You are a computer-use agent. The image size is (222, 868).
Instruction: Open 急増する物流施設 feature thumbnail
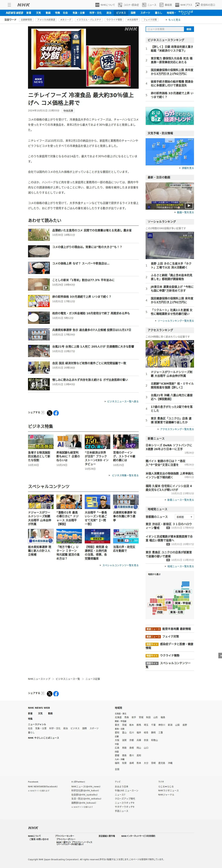[41, 442]
